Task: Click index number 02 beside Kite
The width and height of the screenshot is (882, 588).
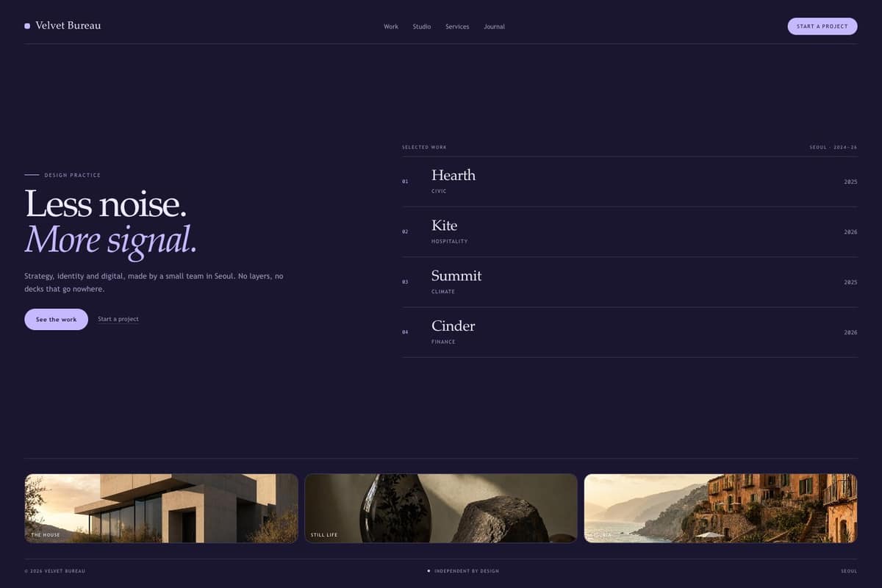Action: (405, 232)
